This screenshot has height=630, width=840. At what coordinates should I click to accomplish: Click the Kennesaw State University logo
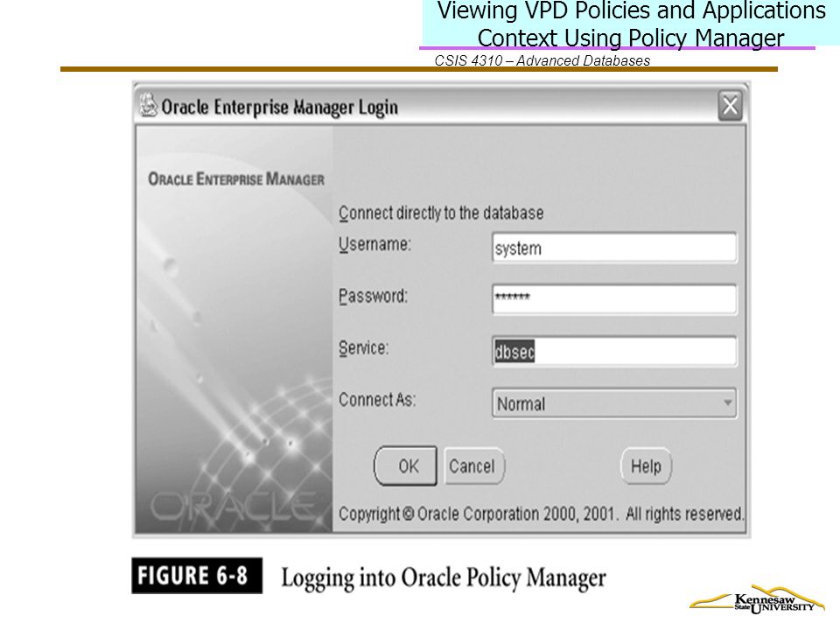[757, 600]
